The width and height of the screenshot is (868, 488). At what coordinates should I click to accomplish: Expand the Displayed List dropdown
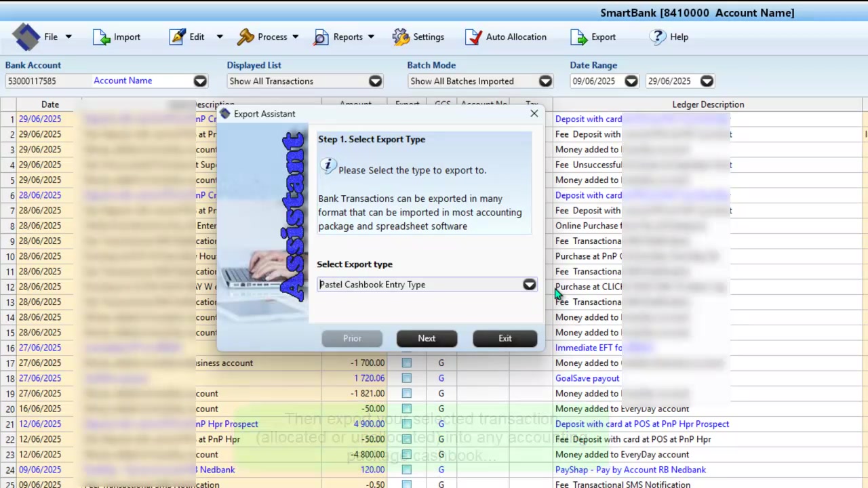[375, 81]
